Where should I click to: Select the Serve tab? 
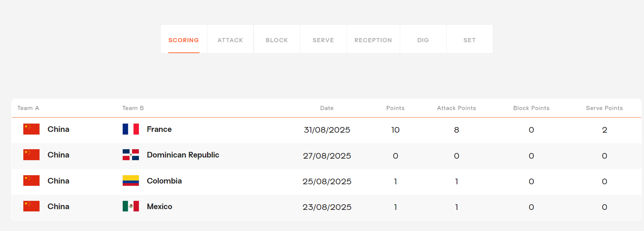323,40
